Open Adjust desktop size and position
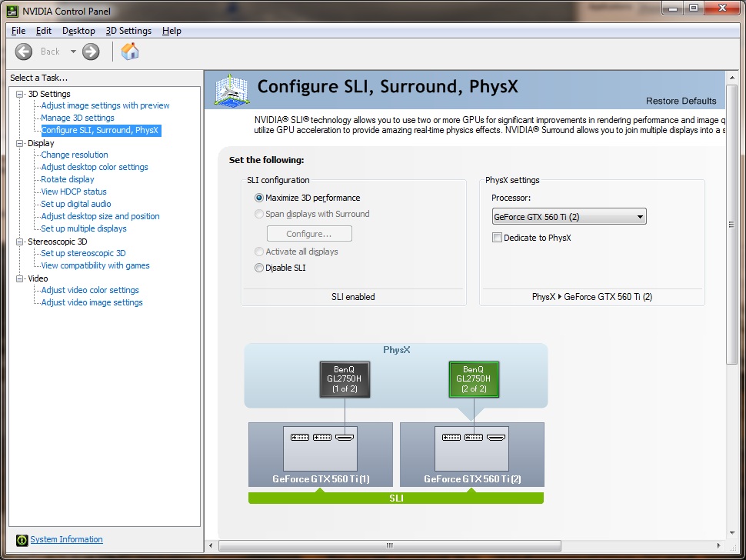This screenshot has height=560, width=746. (101, 216)
